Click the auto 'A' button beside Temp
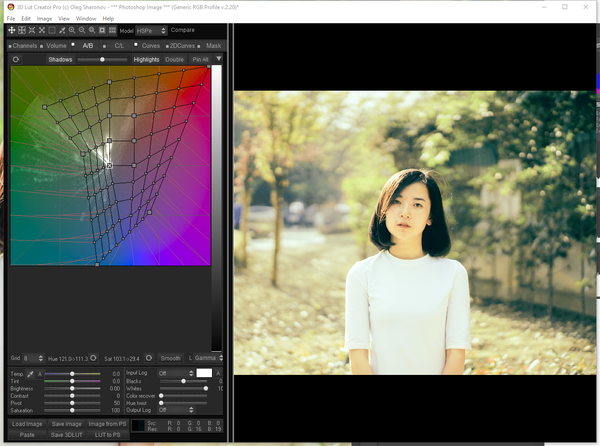Screen dimensions: 600x446 coord(39,374)
